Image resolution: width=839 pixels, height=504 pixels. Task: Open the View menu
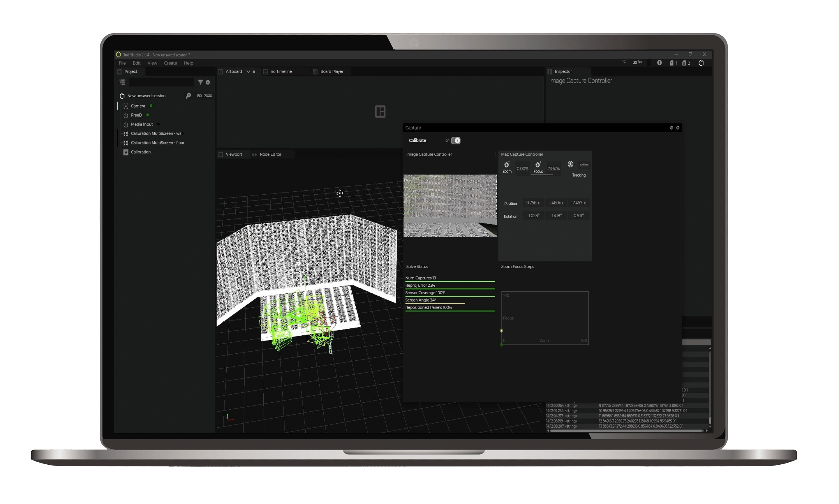point(152,63)
